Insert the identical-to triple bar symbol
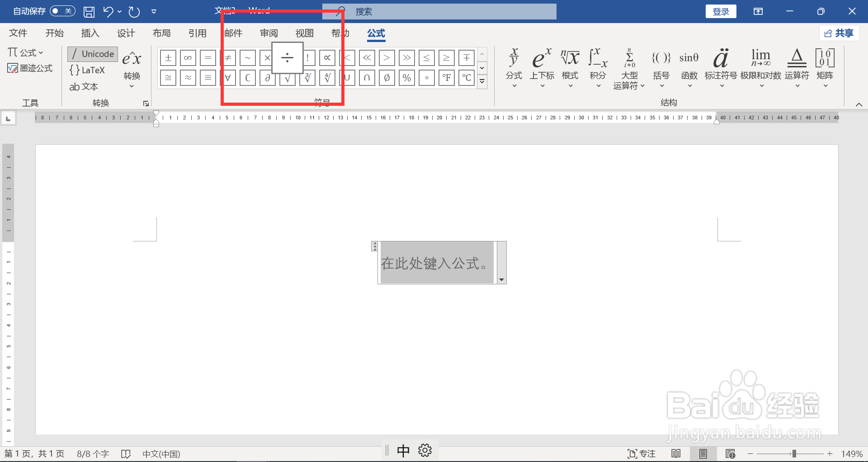Screen dimensions: 868x462 coord(208,78)
